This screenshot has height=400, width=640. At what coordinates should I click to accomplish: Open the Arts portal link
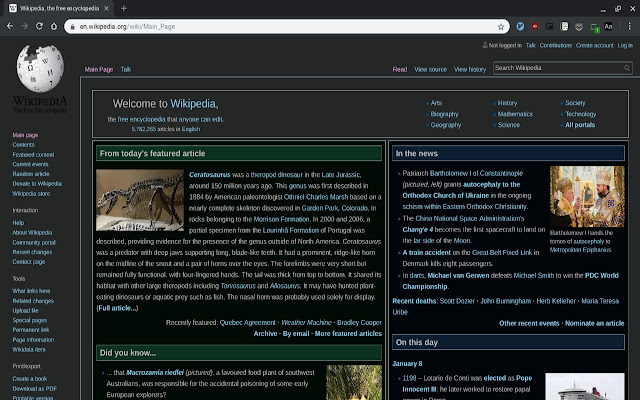(x=436, y=103)
